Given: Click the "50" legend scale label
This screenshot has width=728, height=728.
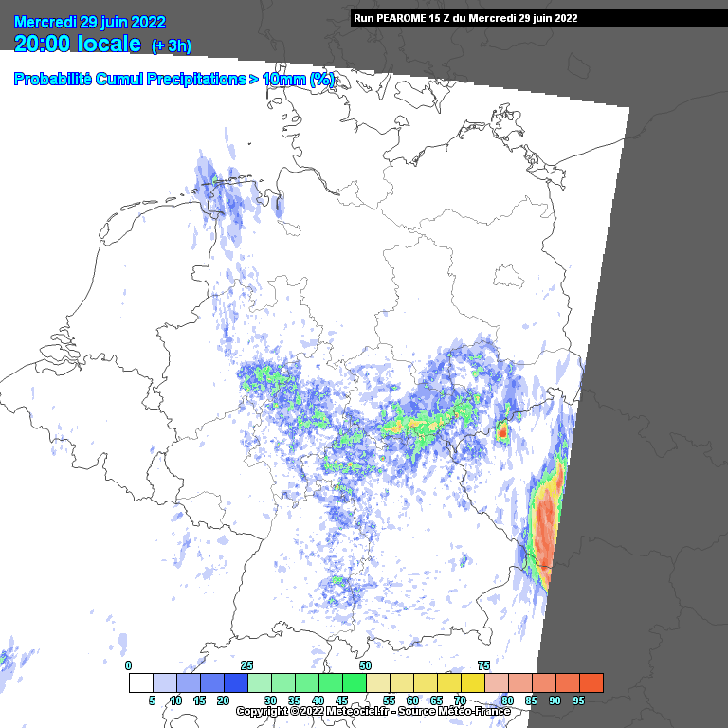Looking at the screenshot, I should [x=365, y=665].
